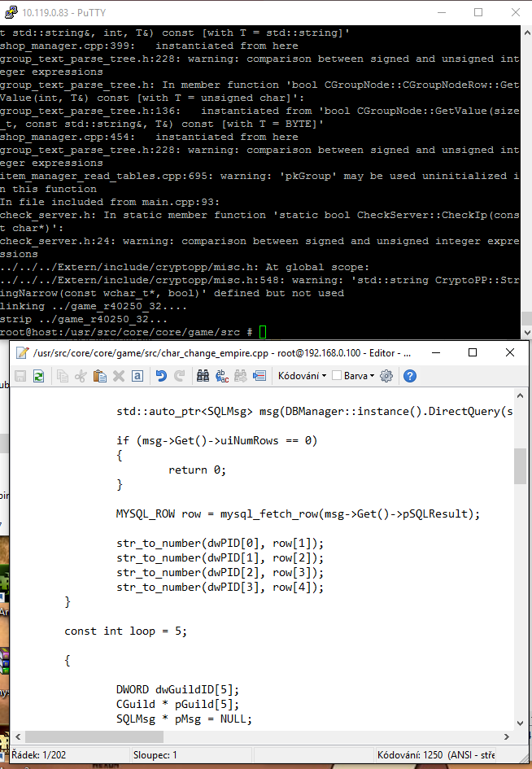Click the Select All icon
532x769 pixels.
coord(137,376)
